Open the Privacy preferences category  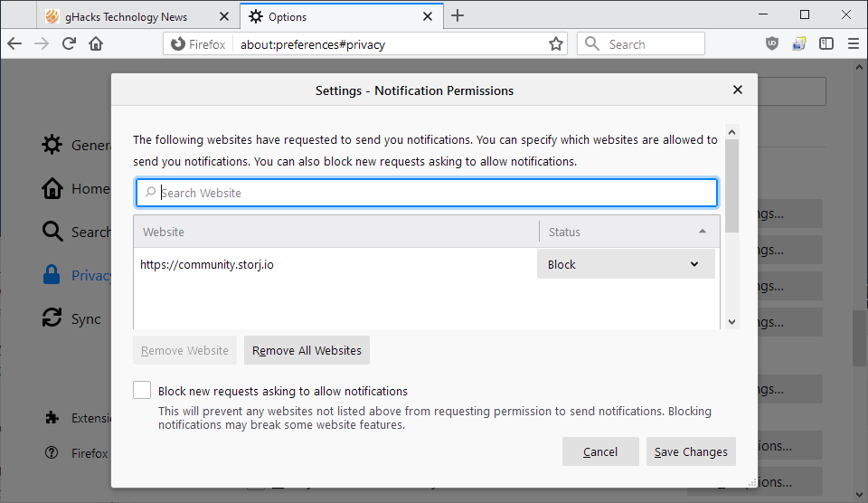point(76,275)
